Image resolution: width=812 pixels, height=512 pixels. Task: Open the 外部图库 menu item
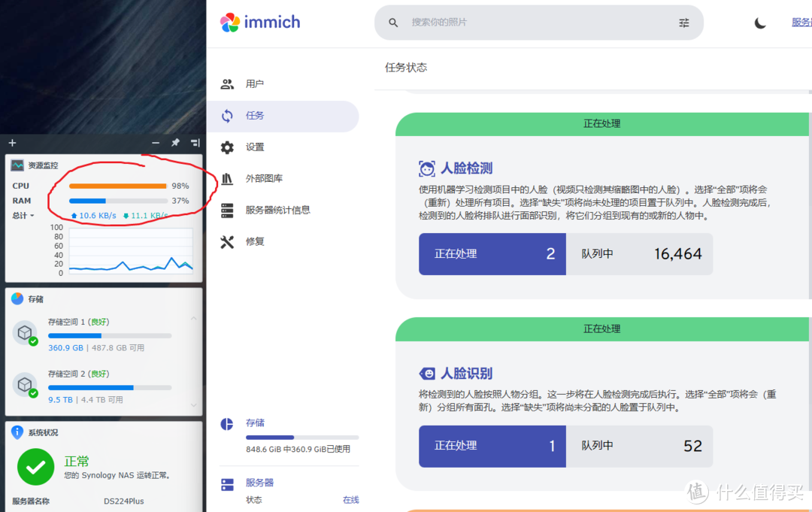coord(227,179)
